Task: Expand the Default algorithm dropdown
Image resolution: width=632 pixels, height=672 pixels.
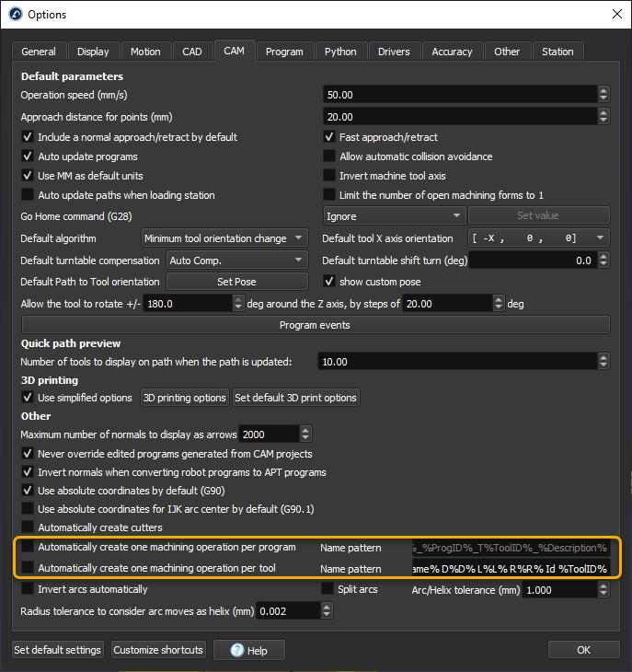Action: point(224,238)
